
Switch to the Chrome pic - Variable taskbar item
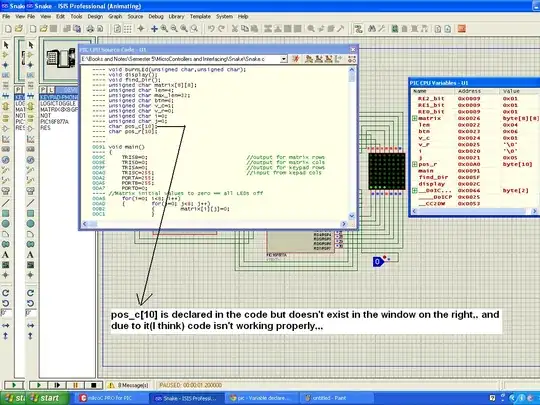pos(262,398)
